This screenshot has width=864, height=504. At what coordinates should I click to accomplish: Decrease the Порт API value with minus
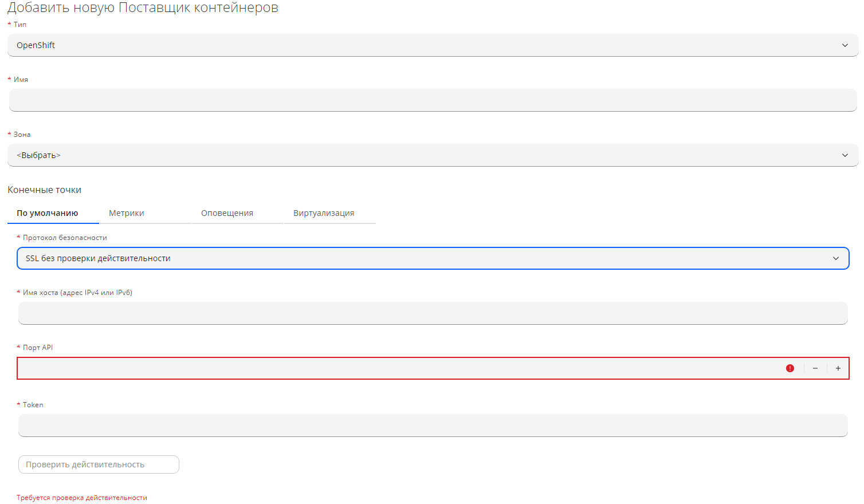815,368
